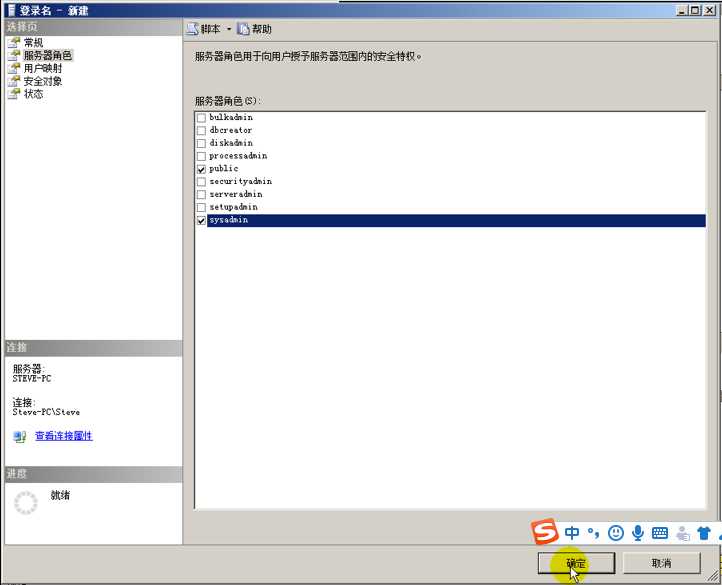Select the public row text
The image size is (722, 585).
pos(223,169)
